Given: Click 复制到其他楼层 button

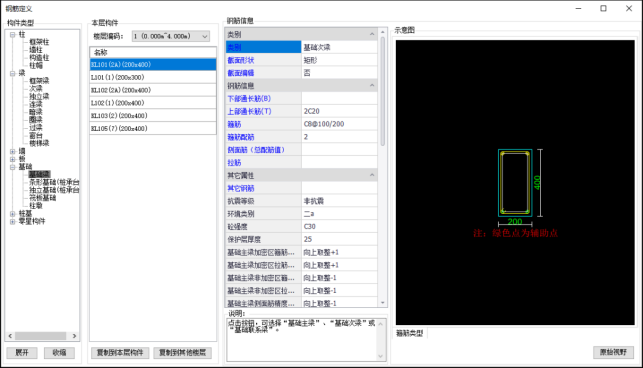Looking at the screenshot, I should pos(182,352).
